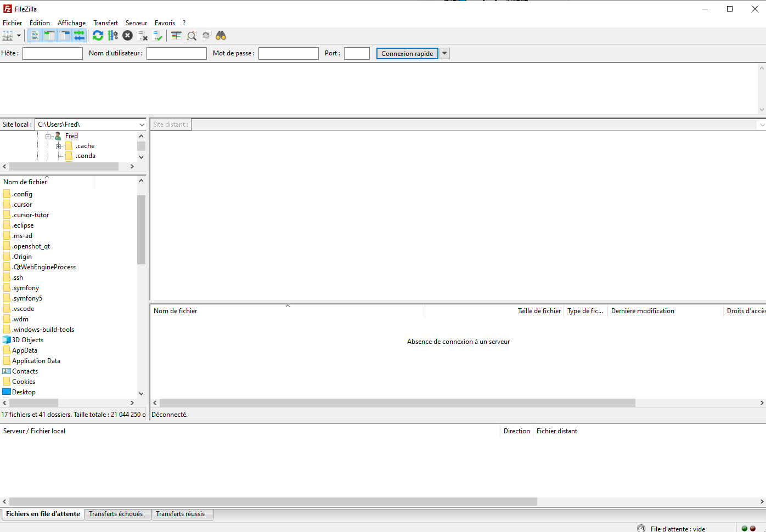Open the Transfert menu
766x532 pixels.
click(x=105, y=23)
